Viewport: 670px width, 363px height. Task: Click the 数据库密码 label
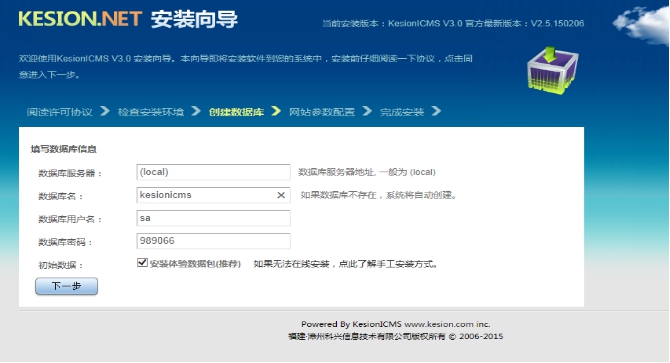click(x=65, y=242)
